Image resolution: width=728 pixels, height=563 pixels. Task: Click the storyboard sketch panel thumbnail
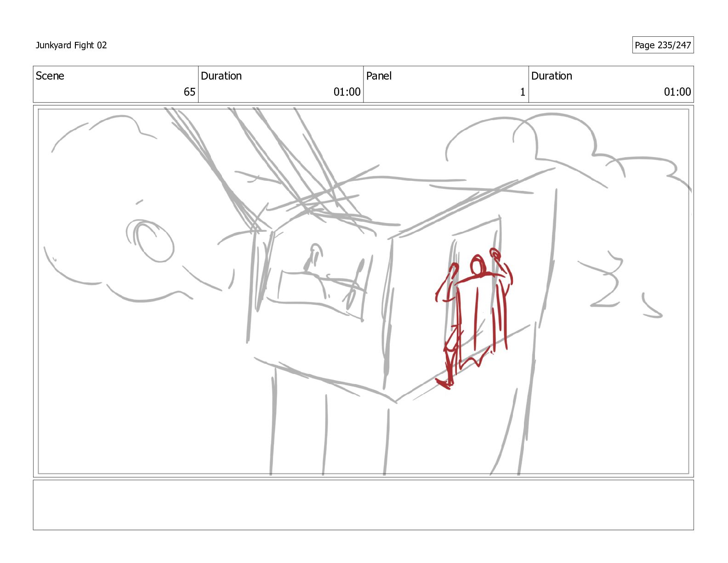363,291
